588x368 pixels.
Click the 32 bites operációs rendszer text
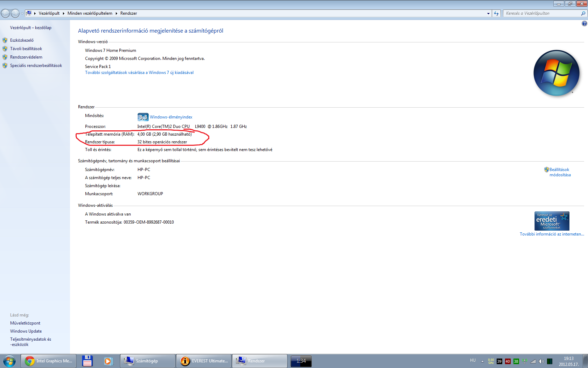coord(162,142)
